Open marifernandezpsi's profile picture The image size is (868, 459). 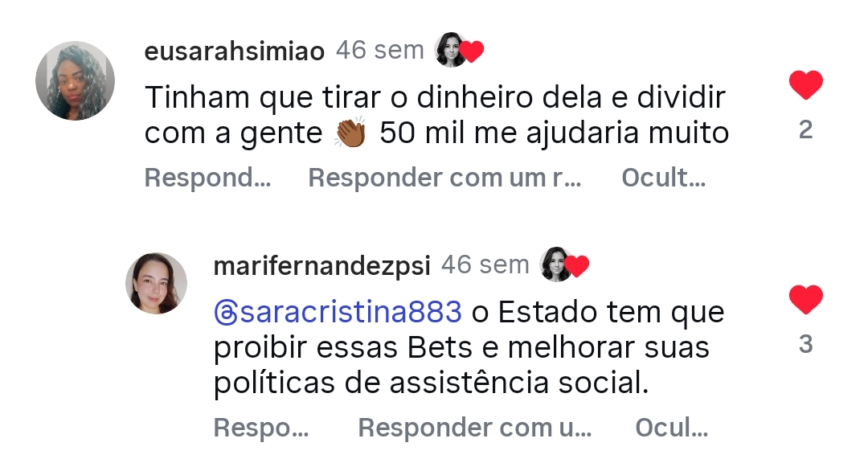[x=156, y=283]
